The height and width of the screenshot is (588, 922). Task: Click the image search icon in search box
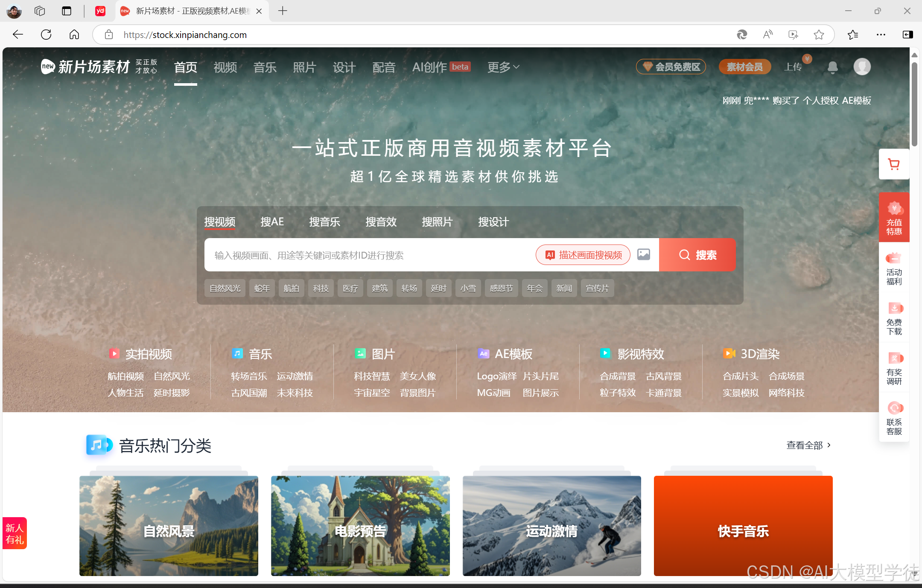click(644, 255)
